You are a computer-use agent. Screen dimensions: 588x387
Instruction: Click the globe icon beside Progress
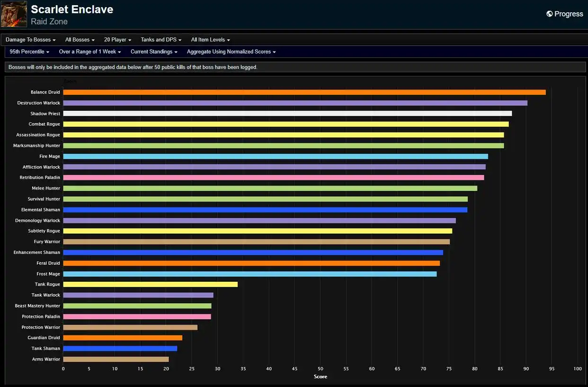click(549, 14)
